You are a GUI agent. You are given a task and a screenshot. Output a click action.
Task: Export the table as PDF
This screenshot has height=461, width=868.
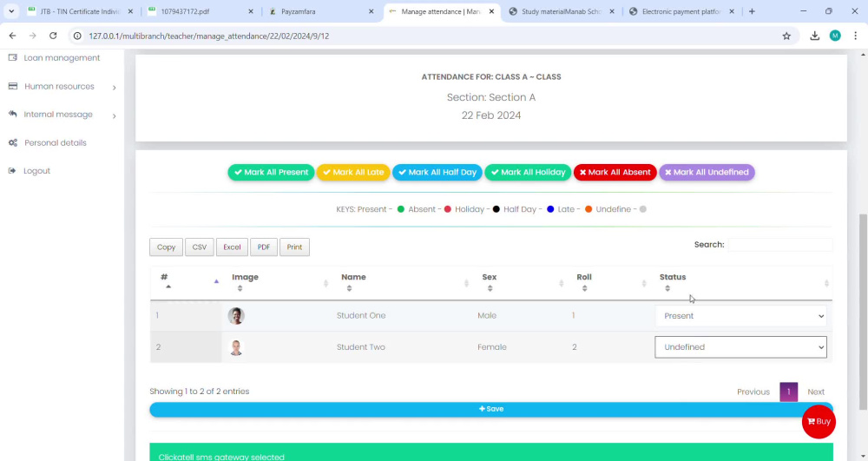(x=264, y=247)
